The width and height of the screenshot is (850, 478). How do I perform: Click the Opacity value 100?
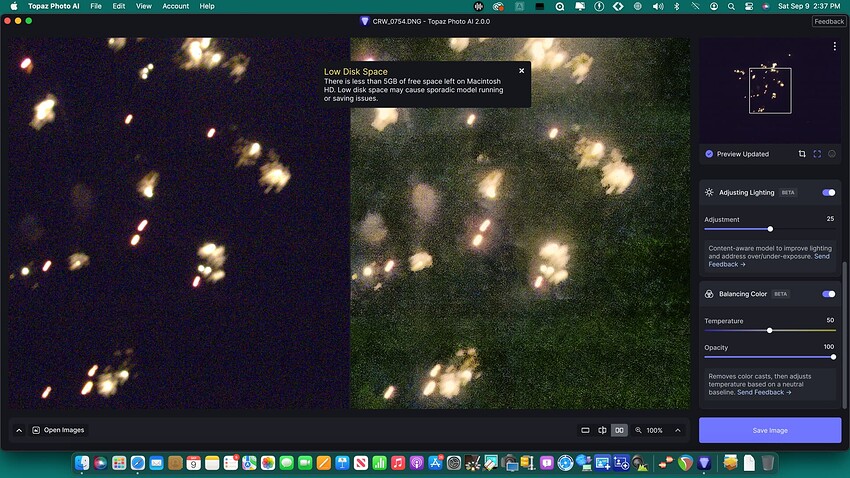(x=829, y=346)
